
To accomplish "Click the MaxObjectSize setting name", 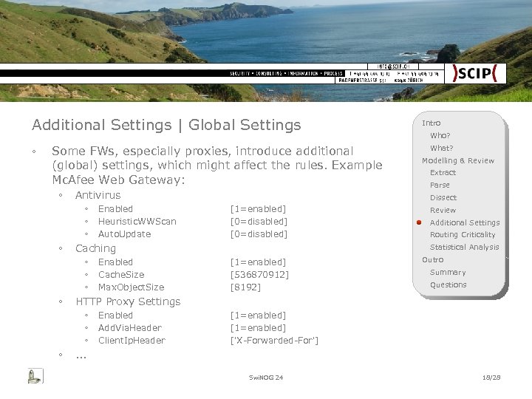I will click(x=132, y=287).
